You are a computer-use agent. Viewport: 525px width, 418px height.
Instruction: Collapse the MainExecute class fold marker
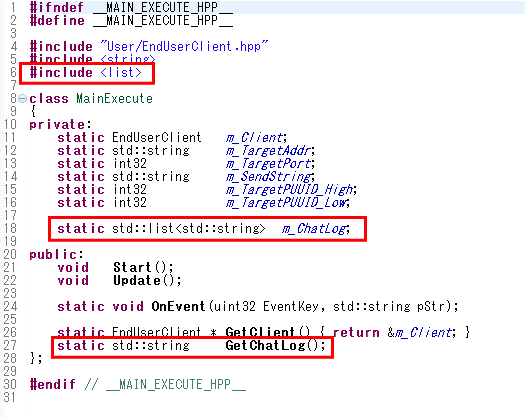tap(22, 98)
